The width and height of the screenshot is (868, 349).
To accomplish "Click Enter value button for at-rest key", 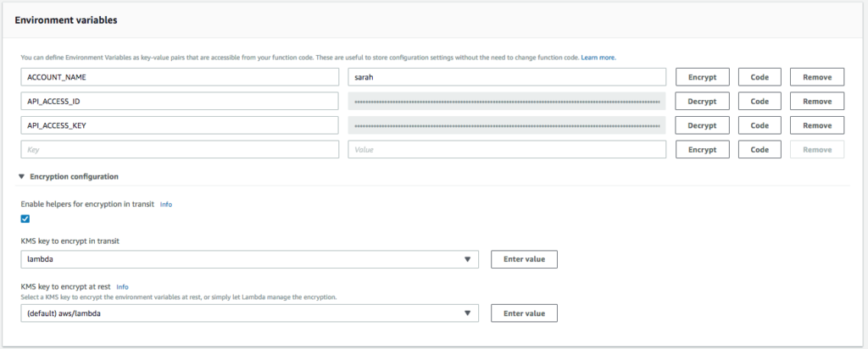I will pos(524,313).
